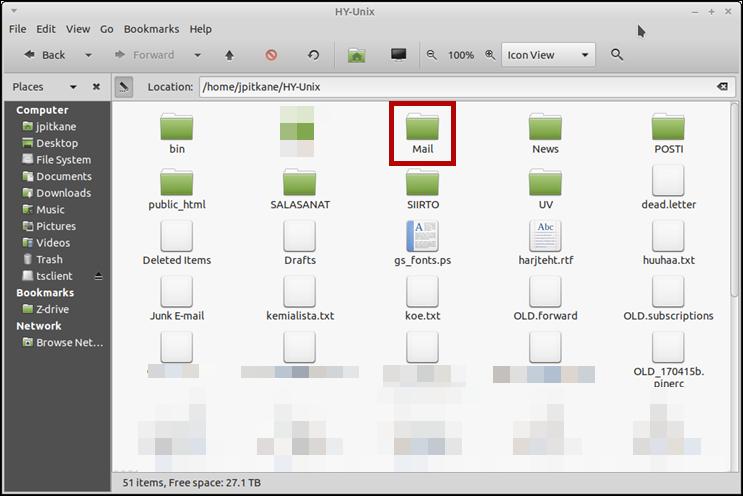
Task: Click the Forward navigation button
Action: (x=145, y=55)
